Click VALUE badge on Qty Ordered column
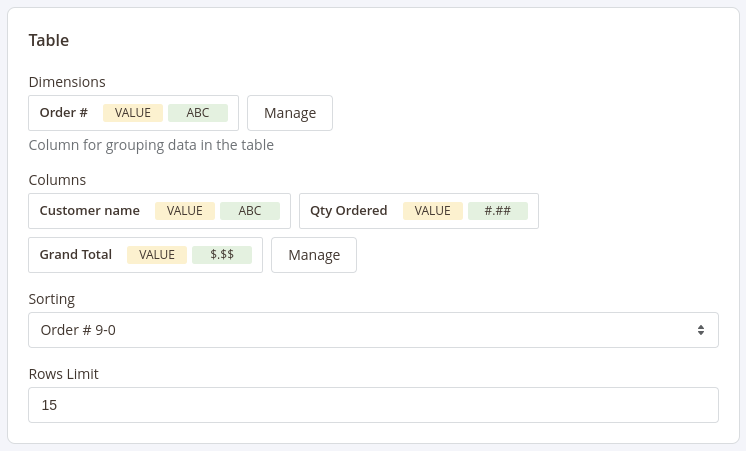 click(433, 211)
